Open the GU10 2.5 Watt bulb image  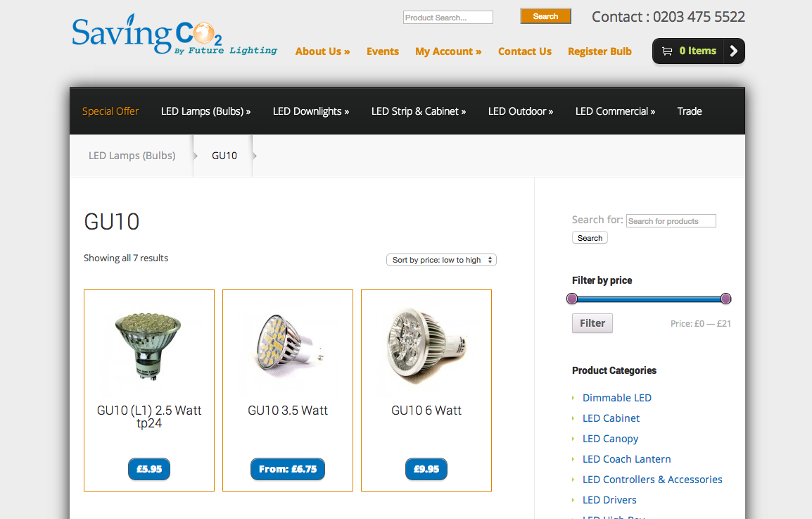point(148,346)
